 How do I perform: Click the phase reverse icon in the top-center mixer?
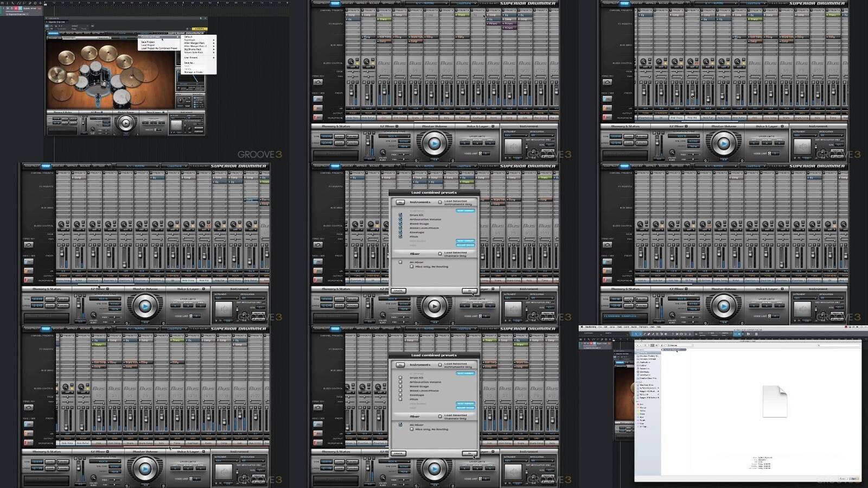(x=318, y=82)
